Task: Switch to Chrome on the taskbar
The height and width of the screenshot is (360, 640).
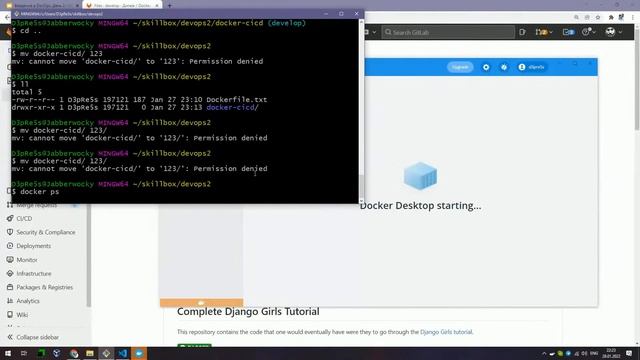Action: (x=73, y=353)
